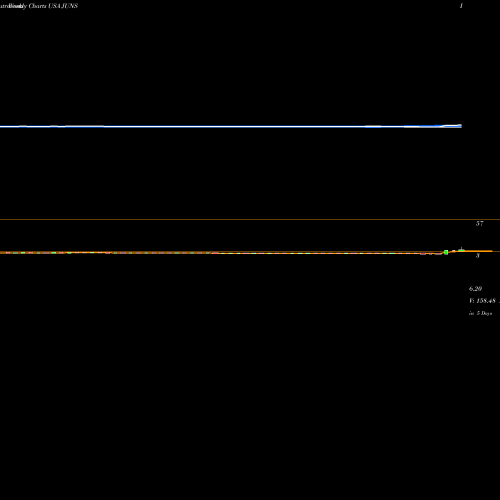Image resolution: width=500 pixels, height=500 pixels.
Task: Click the right end of the blue average line
Action: (460, 126)
